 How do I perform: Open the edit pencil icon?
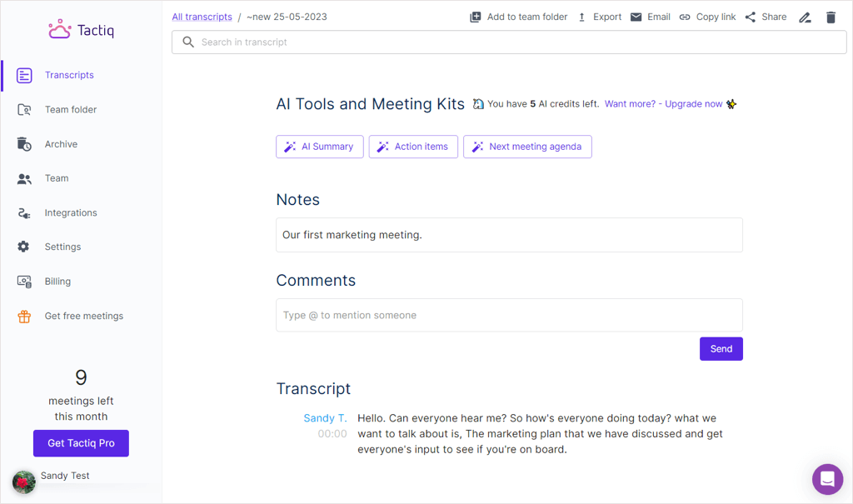[805, 17]
